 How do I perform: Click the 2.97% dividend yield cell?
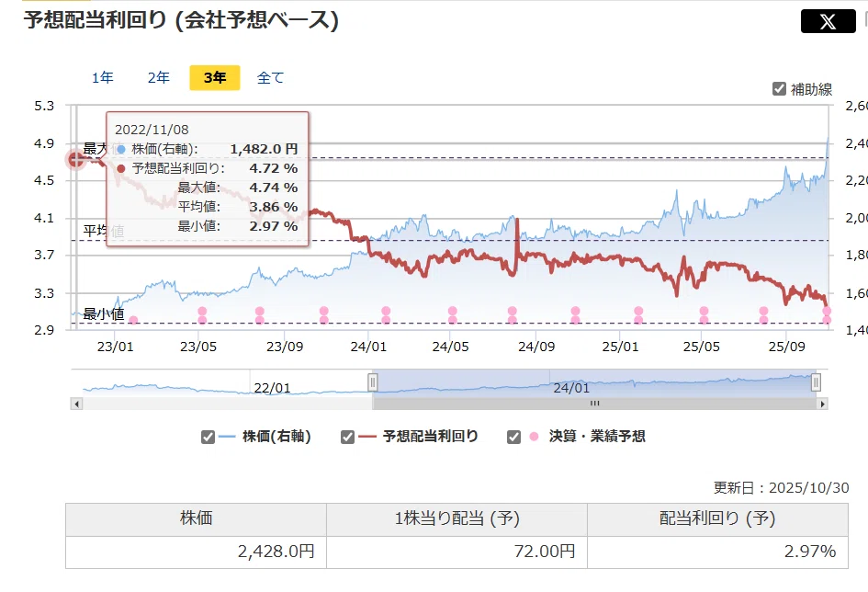click(717, 552)
